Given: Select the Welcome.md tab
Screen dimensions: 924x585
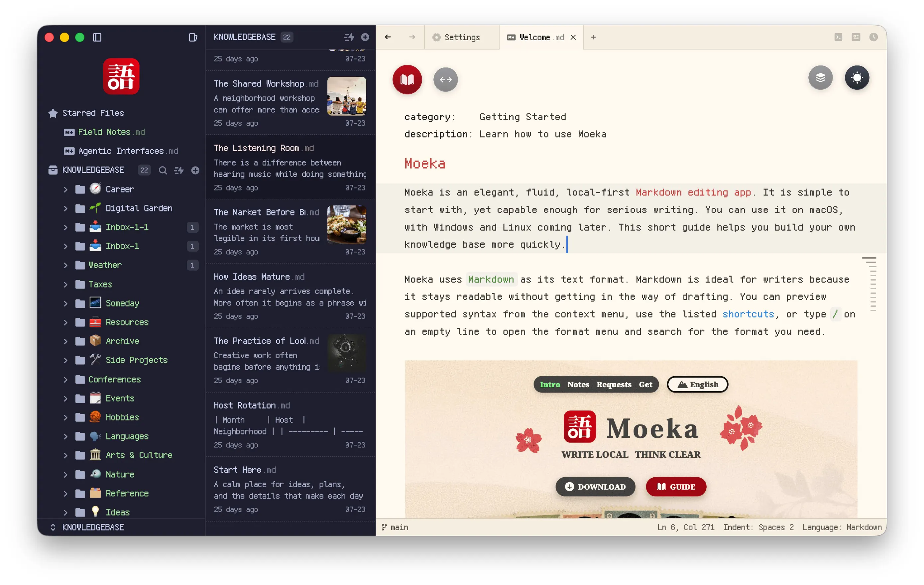Looking at the screenshot, I should click(x=541, y=37).
